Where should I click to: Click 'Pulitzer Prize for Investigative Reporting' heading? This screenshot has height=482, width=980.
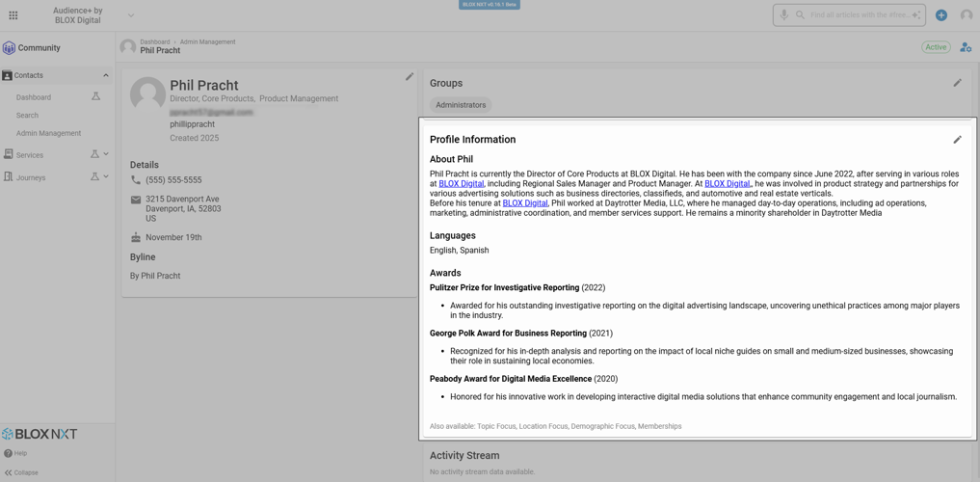(x=504, y=287)
